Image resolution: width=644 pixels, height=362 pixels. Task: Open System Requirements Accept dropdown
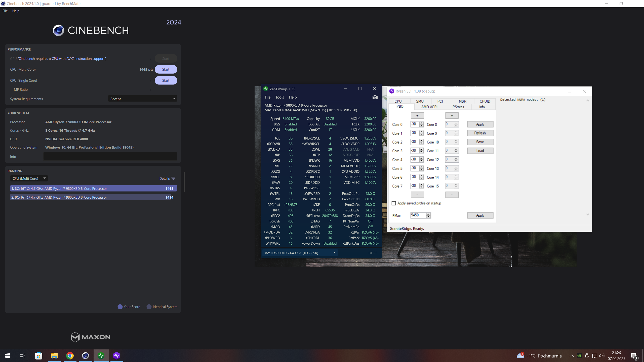(143, 99)
